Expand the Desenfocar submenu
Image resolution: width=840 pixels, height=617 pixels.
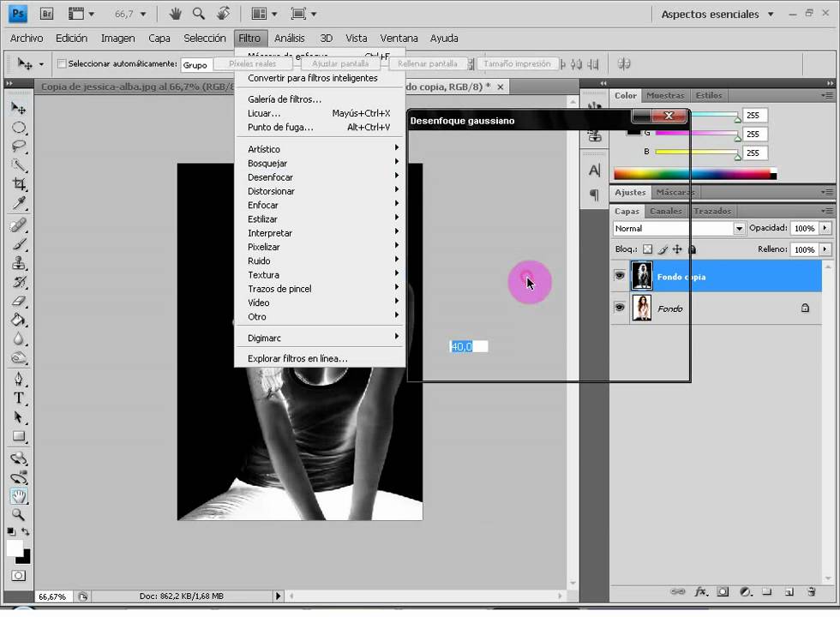tap(320, 177)
